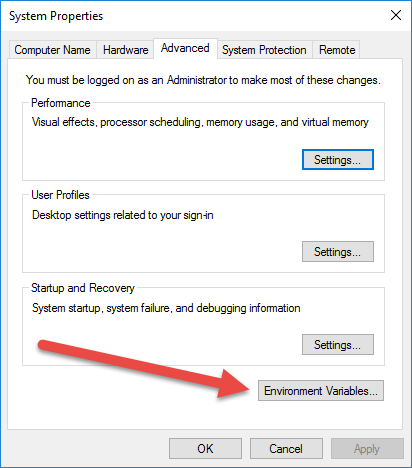Click the Startup and Recovery group label
Viewport: 412px width, 468px height.
coord(83,288)
